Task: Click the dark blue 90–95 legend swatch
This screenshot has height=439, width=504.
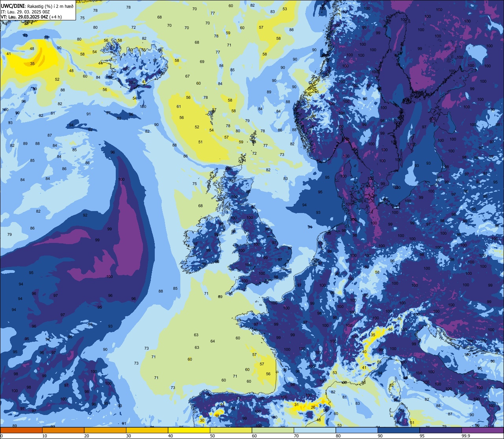Action: point(398,430)
